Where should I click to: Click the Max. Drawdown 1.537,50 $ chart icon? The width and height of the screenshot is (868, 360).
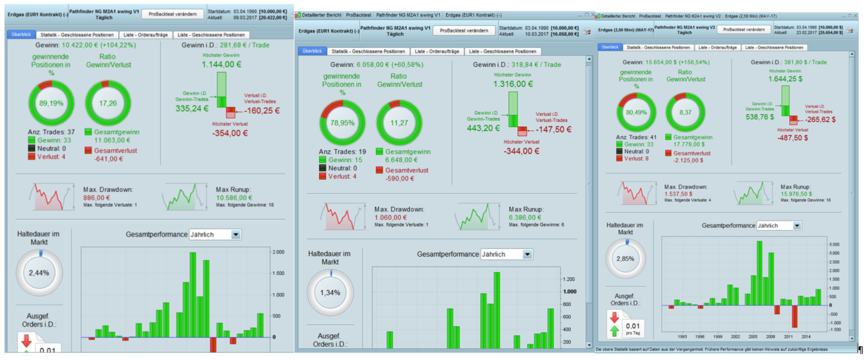point(637,193)
